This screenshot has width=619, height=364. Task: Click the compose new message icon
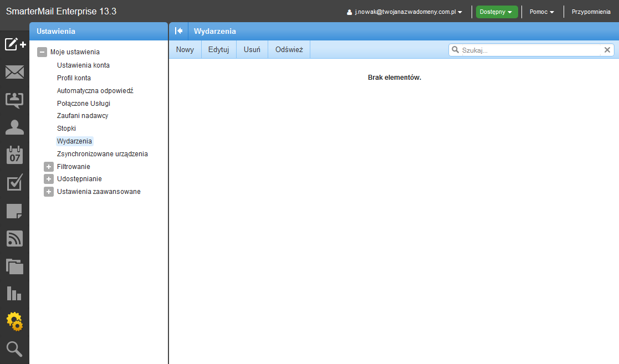[15, 44]
